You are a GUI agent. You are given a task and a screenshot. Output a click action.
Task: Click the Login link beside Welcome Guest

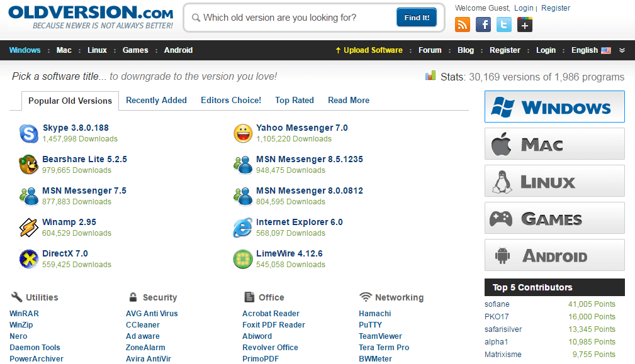click(524, 8)
